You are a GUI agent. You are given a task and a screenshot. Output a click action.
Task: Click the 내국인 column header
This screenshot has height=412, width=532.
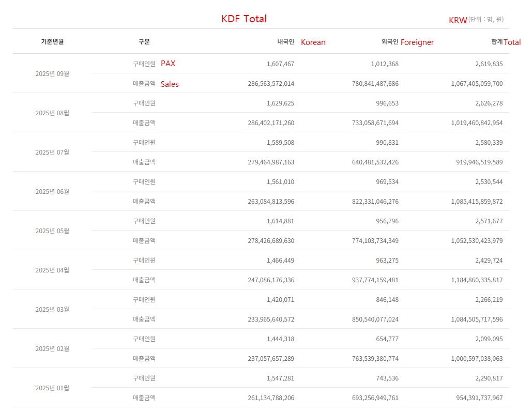(285, 42)
